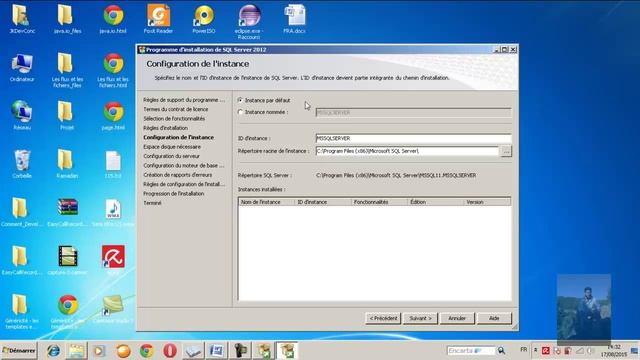Image resolution: width=640 pixels, height=360 pixels.
Task: Select the "Terminé" step
Action: point(152,203)
